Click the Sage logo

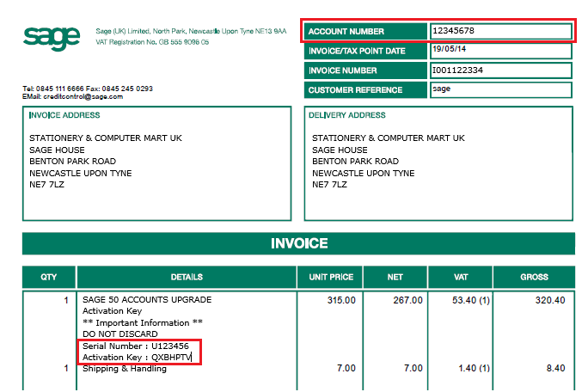[x=52, y=39]
